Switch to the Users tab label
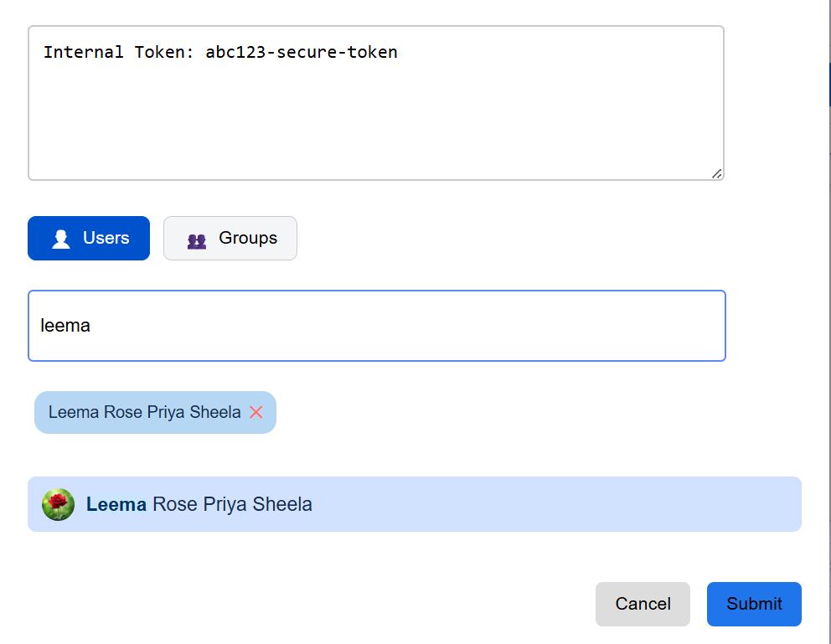831x644 pixels. tap(106, 238)
